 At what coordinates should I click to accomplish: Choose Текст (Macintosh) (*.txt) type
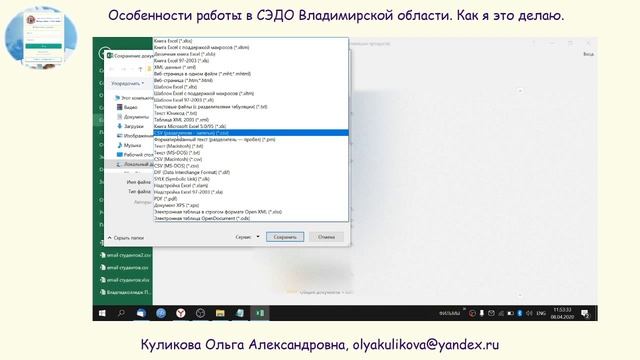(251, 146)
